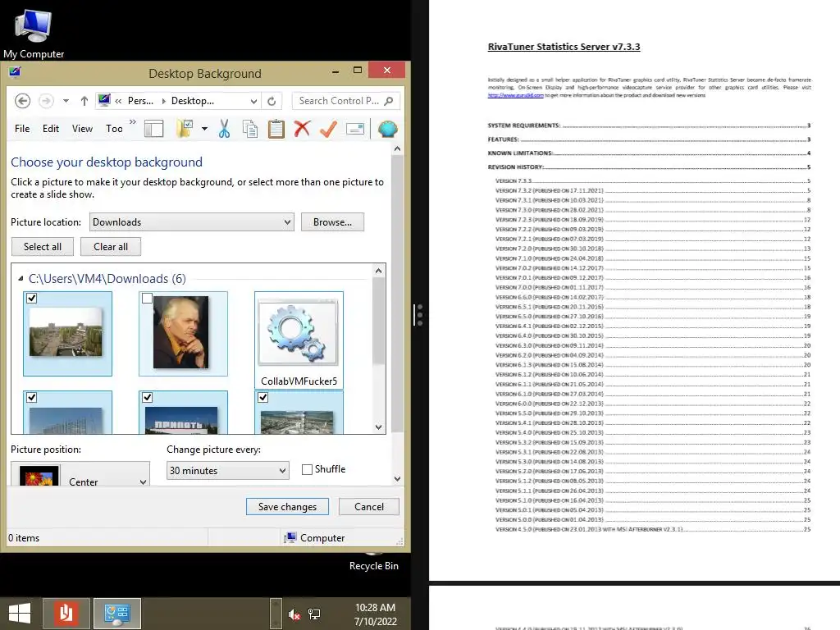Click the Back navigation arrow

click(x=22, y=101)
